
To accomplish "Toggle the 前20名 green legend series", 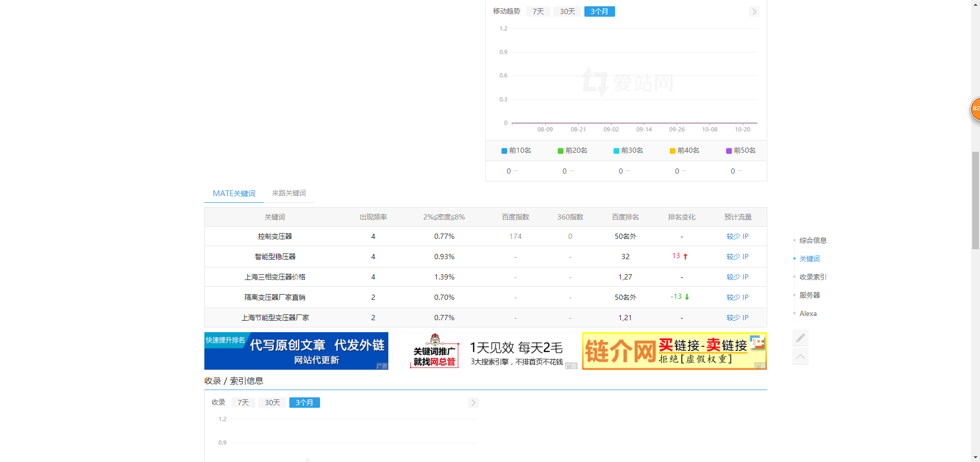I will pos(572,151).
